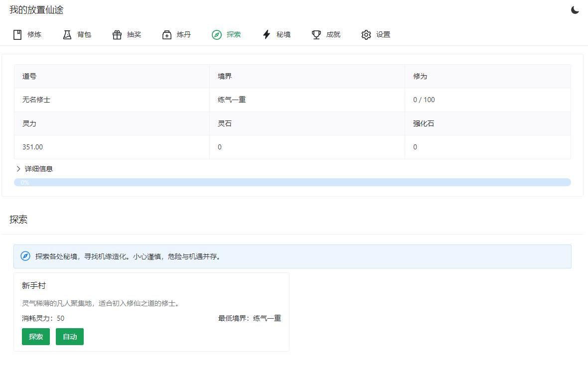Click the 0 / 100 cultivation value cell
Screen dimensions: 588x370
(424, 100)
